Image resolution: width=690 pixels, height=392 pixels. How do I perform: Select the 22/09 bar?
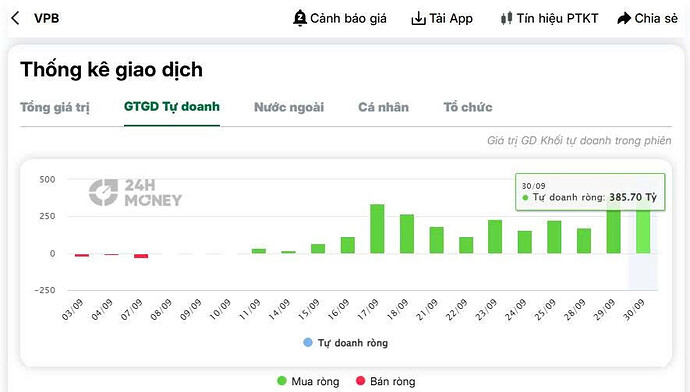(466, 245)
